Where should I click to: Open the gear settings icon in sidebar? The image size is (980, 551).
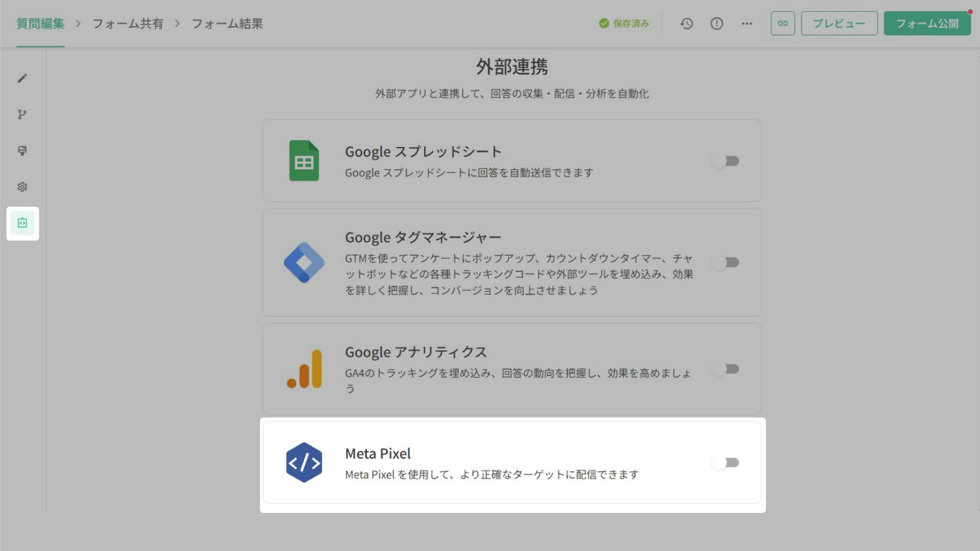click(22, 187)
